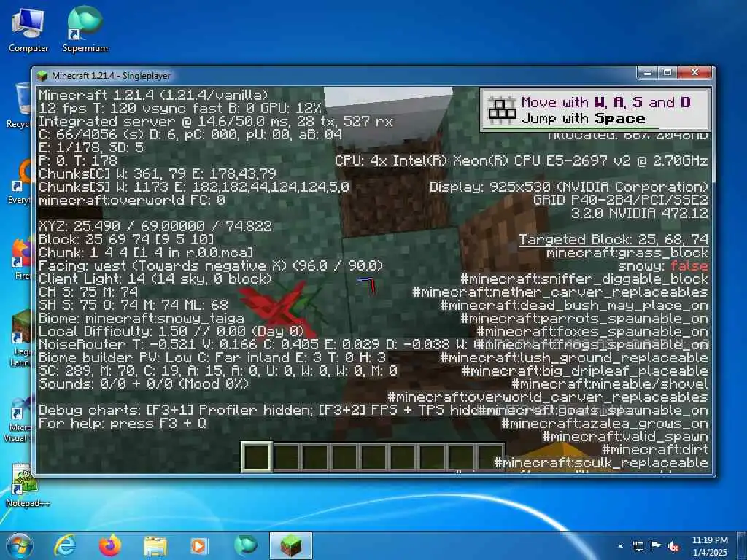Select the first hotbar slot
Image resolution: width=747 pixels, height=560 pixels.
(257, 457)
